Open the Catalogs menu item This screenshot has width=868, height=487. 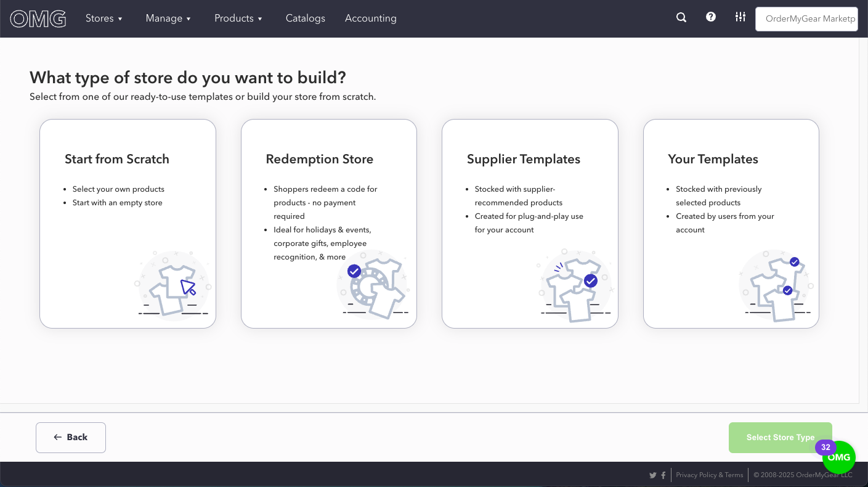[x=306, y=18]
